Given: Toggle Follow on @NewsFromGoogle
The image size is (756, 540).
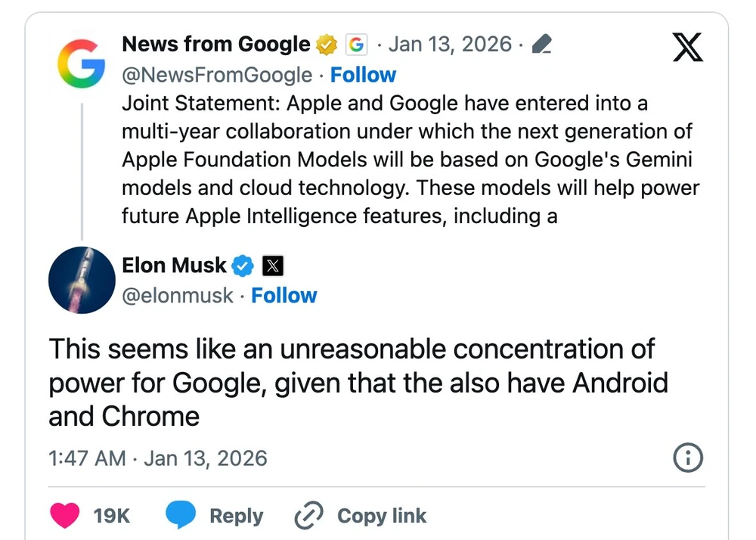Looking at the screenshot, I should (364, 74).
